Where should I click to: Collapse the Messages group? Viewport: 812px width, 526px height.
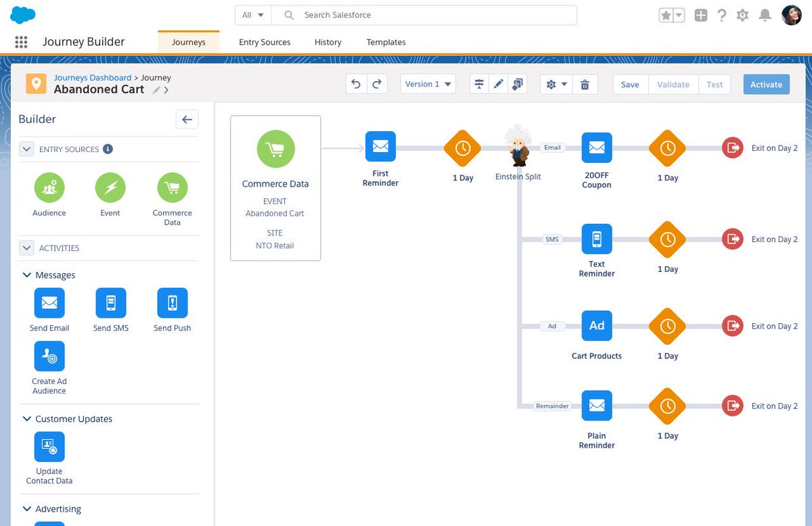(x=27, y=275)
